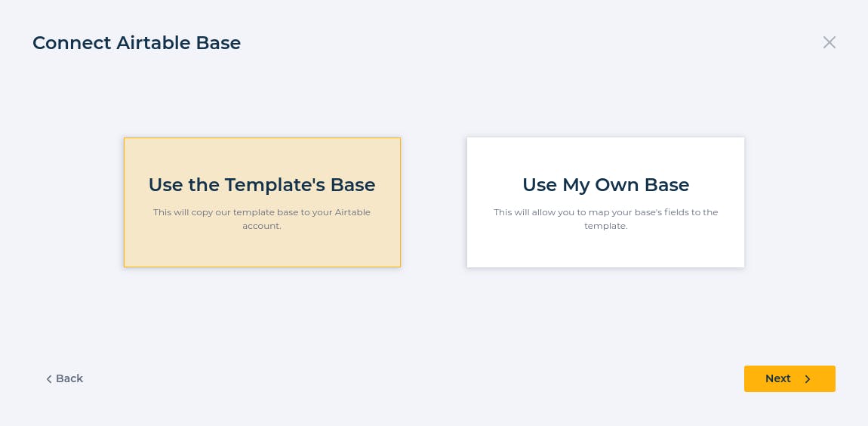Choose the Use My Own Base card
Viewport: 868px width, 426px height.
coord(605,202)
